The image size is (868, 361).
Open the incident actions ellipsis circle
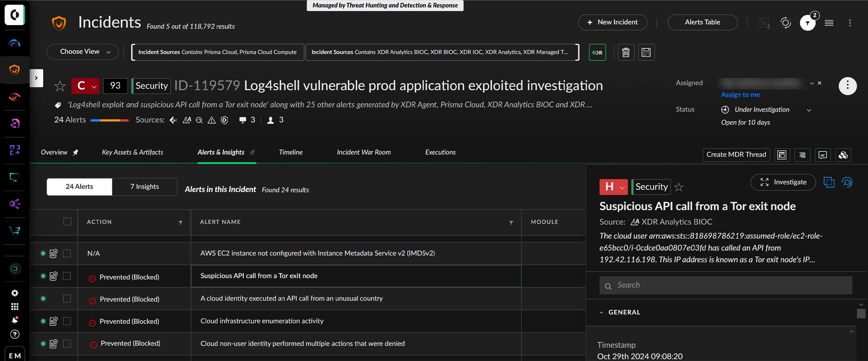(x=848, y=86)
